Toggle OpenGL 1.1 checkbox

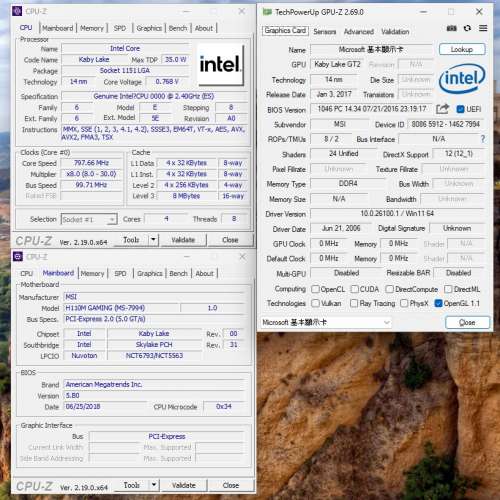[x=438, y=303]
